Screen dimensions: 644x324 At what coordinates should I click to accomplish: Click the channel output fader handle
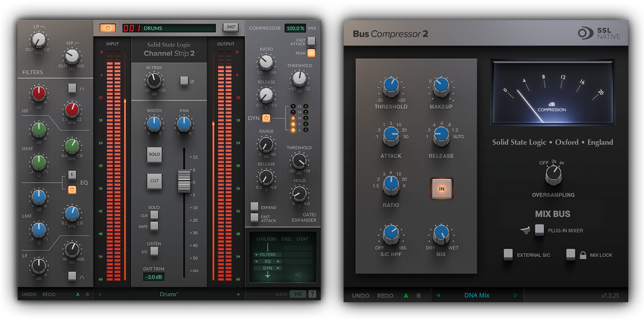[184, 181]
